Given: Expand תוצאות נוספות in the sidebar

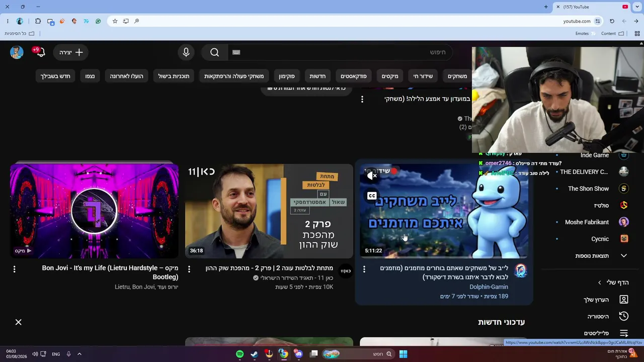Looking at the screenshot, I should (x=601, y=256).
